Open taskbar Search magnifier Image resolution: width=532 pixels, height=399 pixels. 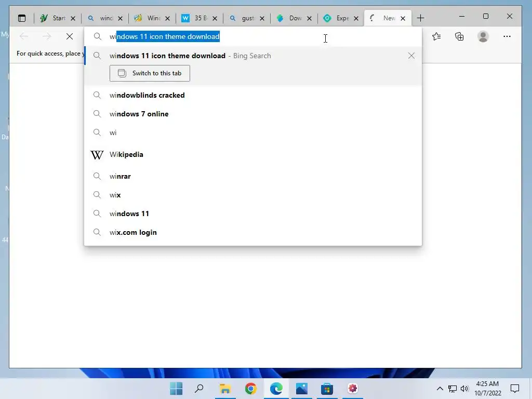tap(199, 389)
